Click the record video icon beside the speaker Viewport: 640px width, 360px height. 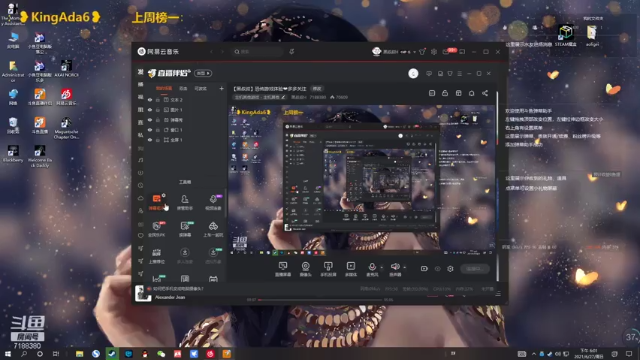click(424, 269)
